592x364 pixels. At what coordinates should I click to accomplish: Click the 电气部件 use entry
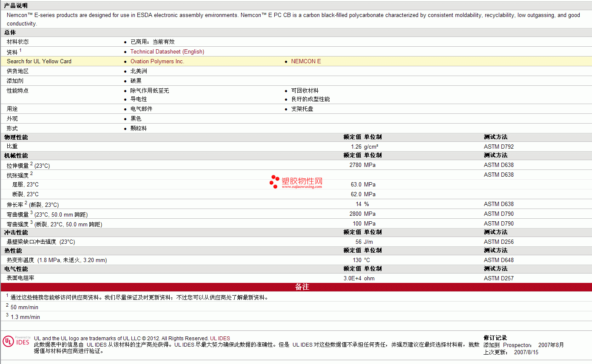[141, 109]
